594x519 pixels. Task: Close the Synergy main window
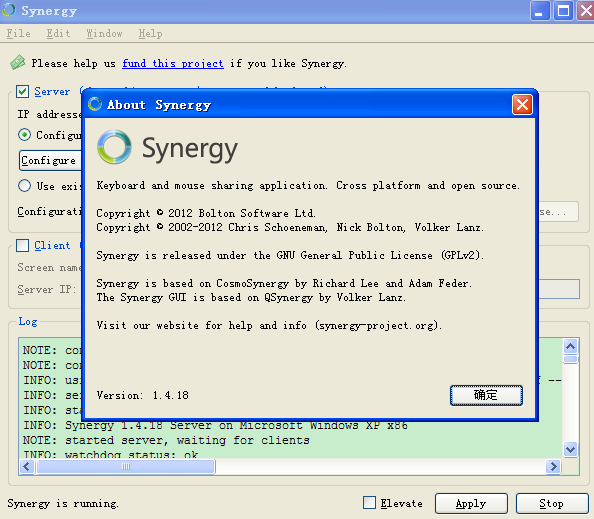click(x=585, y=10)
